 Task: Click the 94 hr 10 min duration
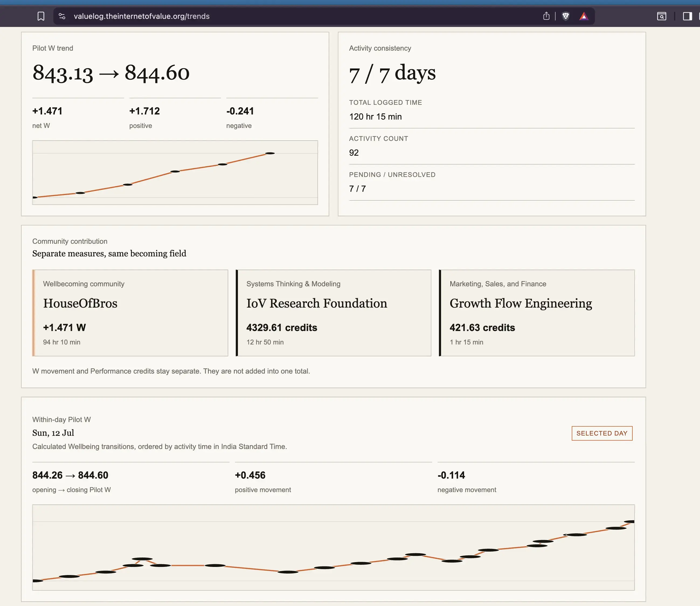pyautogui.click(x=62, y=342)
